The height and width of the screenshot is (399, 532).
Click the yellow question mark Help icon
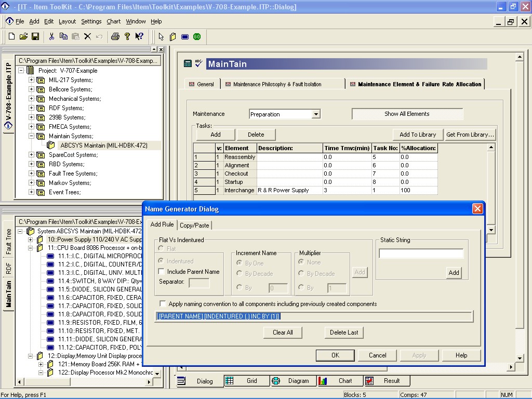(127, 36)
